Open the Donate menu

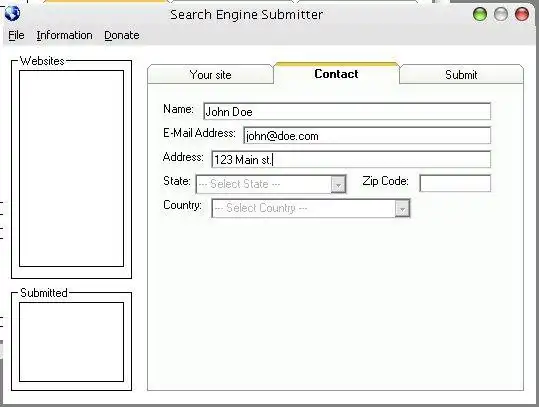click(122, 35)
